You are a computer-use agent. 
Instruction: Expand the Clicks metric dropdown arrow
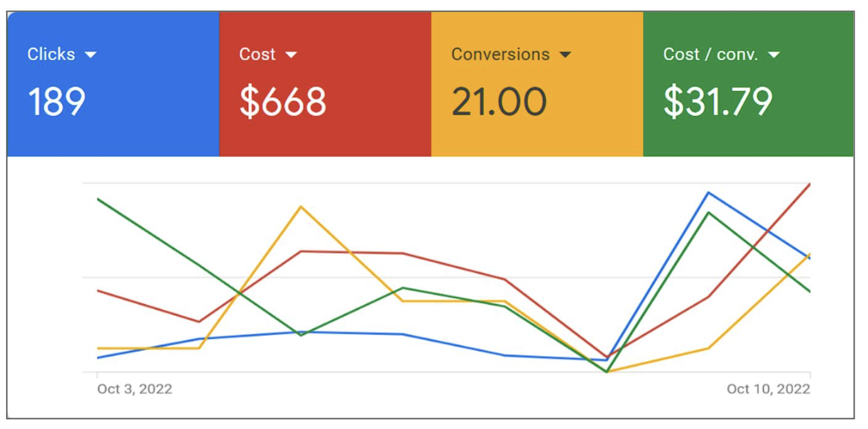pos(90,55)
